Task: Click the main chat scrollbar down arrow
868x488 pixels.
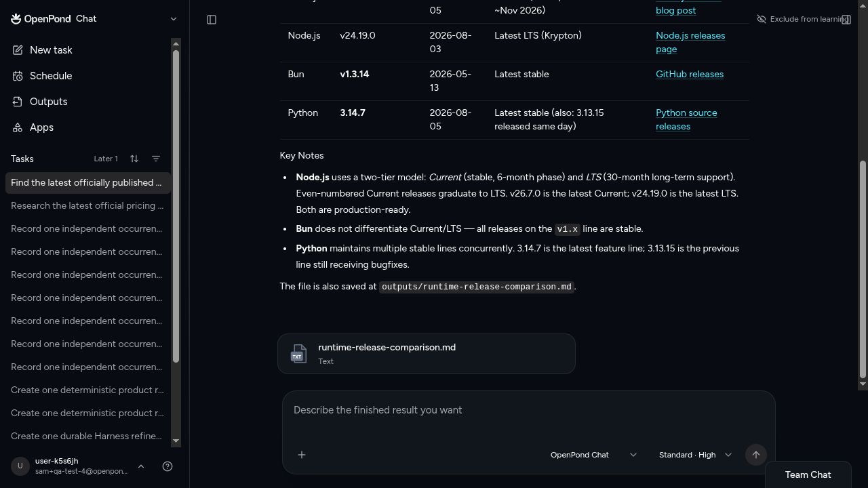Action: (x=863, y=384)
